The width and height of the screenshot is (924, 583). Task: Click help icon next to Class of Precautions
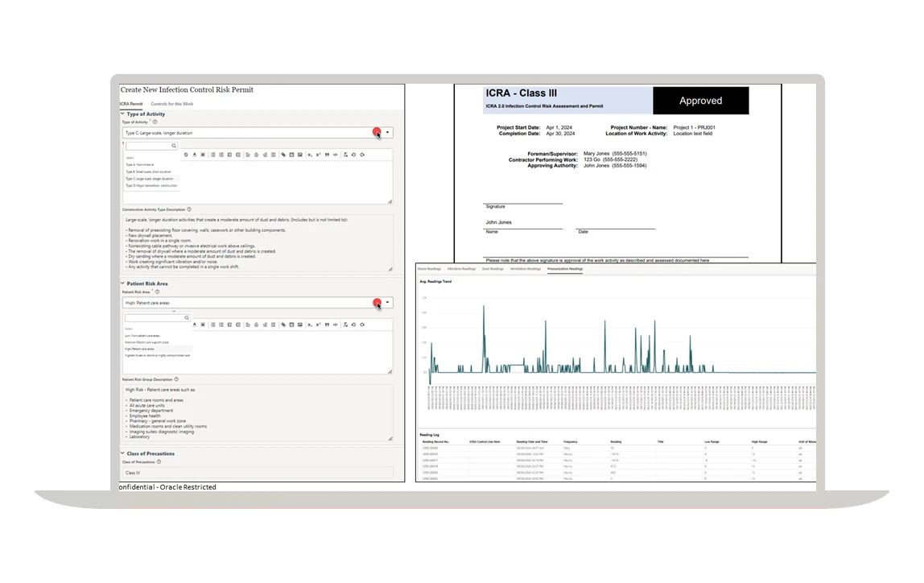tap(159, 462)
